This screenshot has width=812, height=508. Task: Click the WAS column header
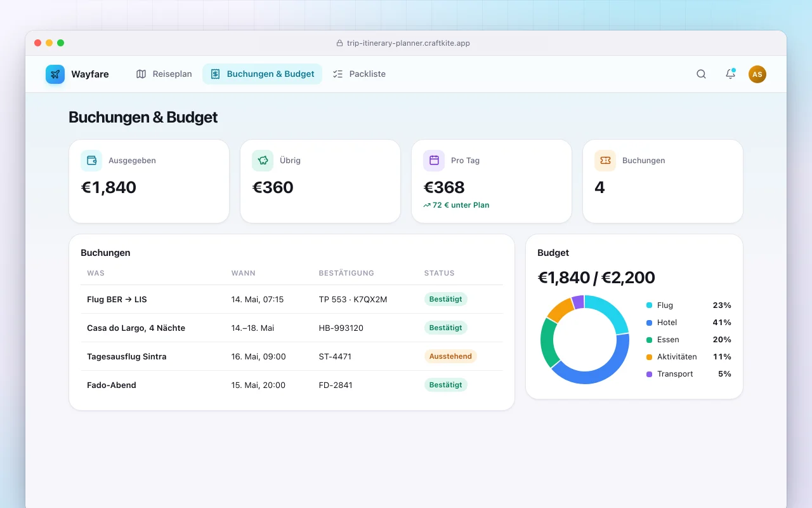point(96,273)
